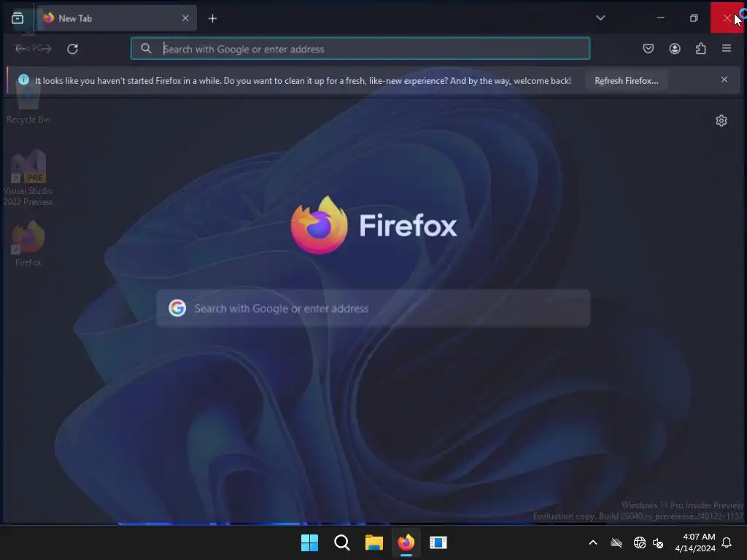
Task: Select the New Tab tab
Action: point(117,18)
